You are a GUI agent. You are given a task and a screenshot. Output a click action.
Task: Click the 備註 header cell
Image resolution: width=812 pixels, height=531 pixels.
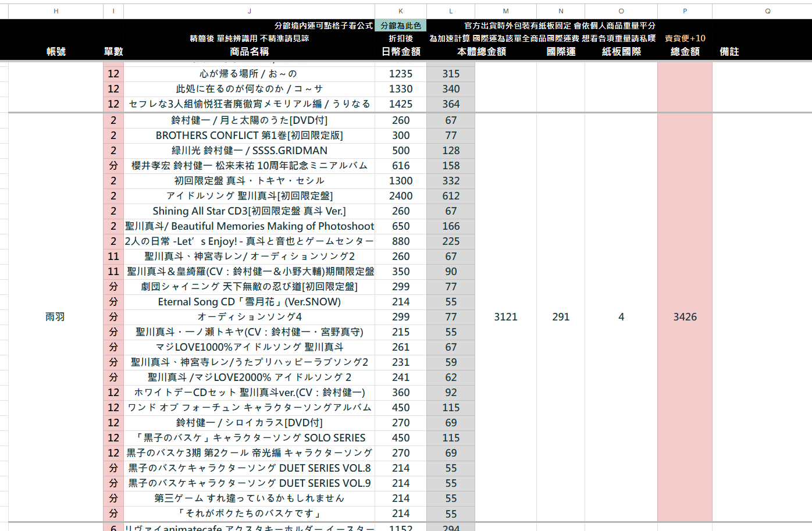click(729, 52)
